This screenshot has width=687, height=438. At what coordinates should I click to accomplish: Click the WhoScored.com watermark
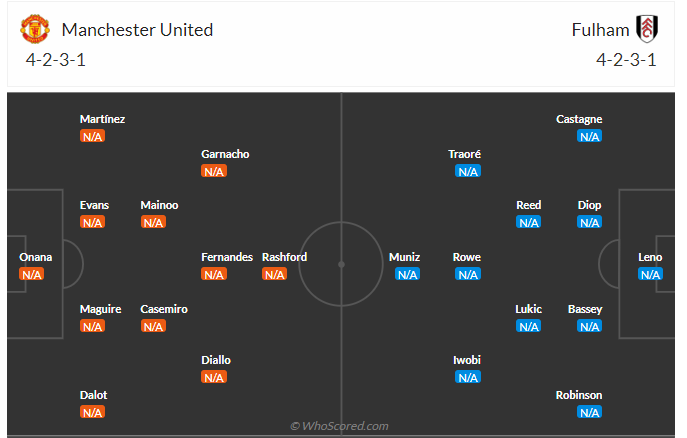[340, 426]
